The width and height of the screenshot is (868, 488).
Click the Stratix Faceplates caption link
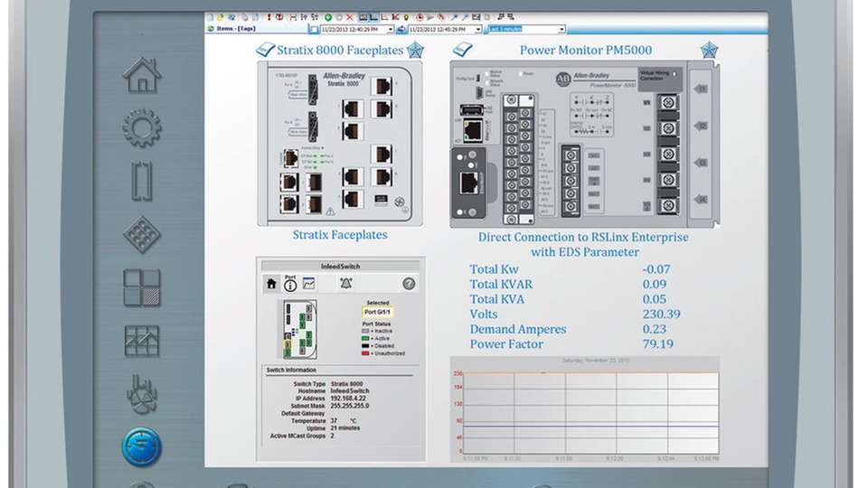click(x=340, y=235)
